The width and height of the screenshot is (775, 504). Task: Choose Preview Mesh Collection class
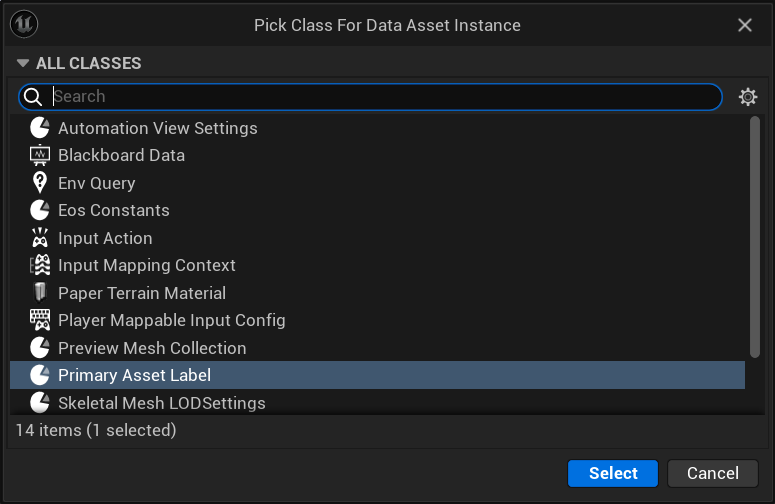tap(152, 348)
